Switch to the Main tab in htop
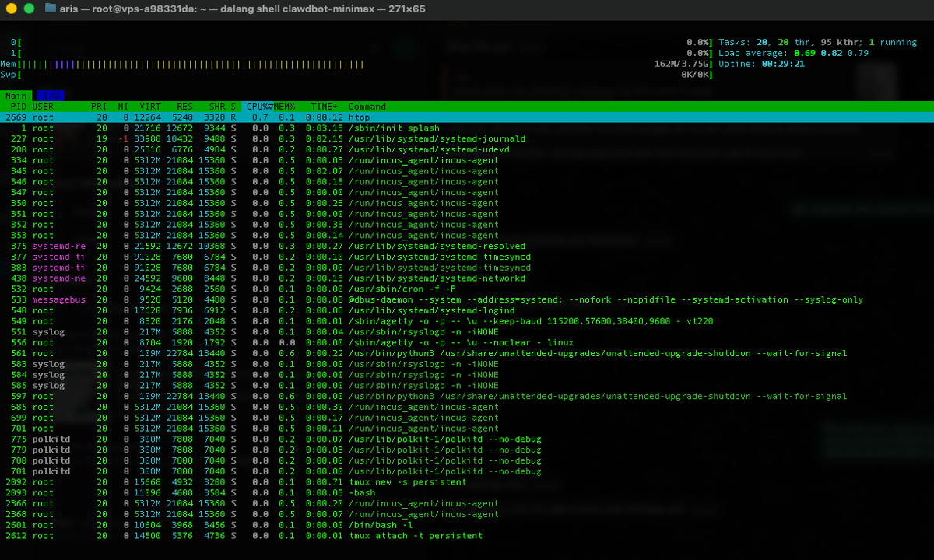 click(16, 96)
